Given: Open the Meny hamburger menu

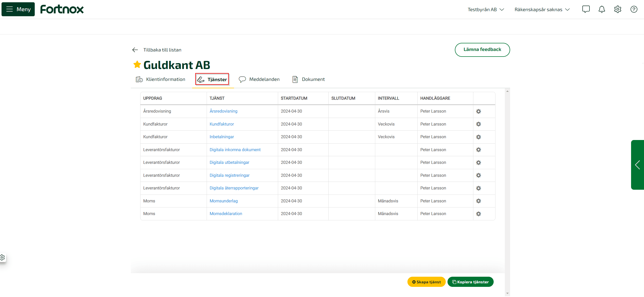Looking at the screenshot, I should (18, 9).
